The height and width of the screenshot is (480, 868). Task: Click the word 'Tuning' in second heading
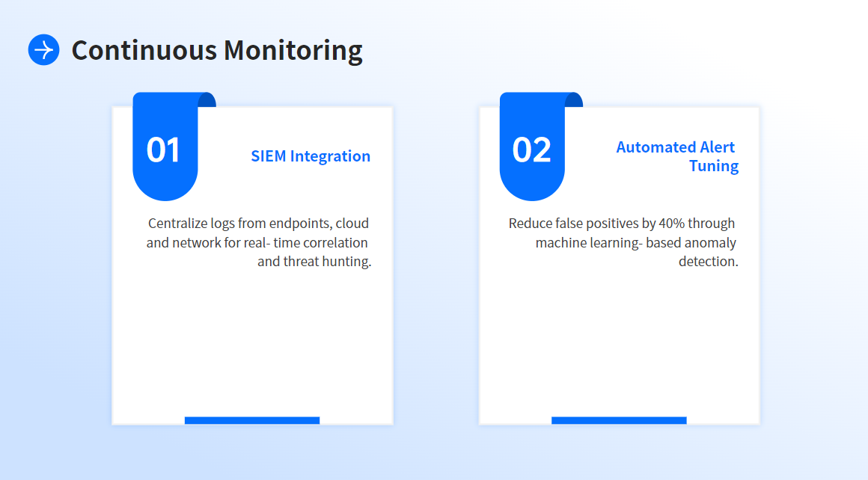point(713,166)
